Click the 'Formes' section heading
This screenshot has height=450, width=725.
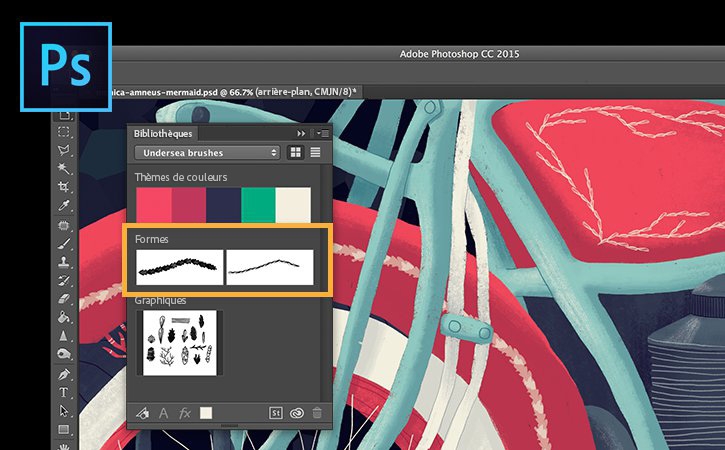click(x=152, y=239)
